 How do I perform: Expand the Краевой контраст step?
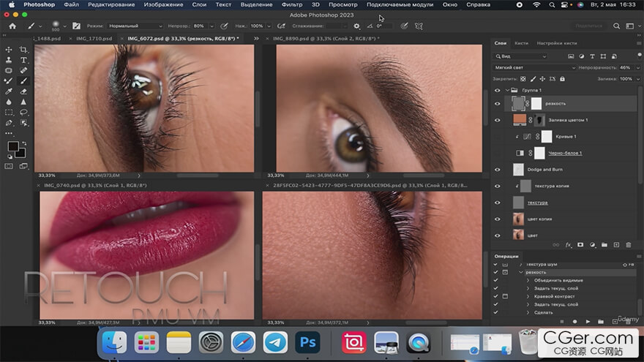[528, 296]
